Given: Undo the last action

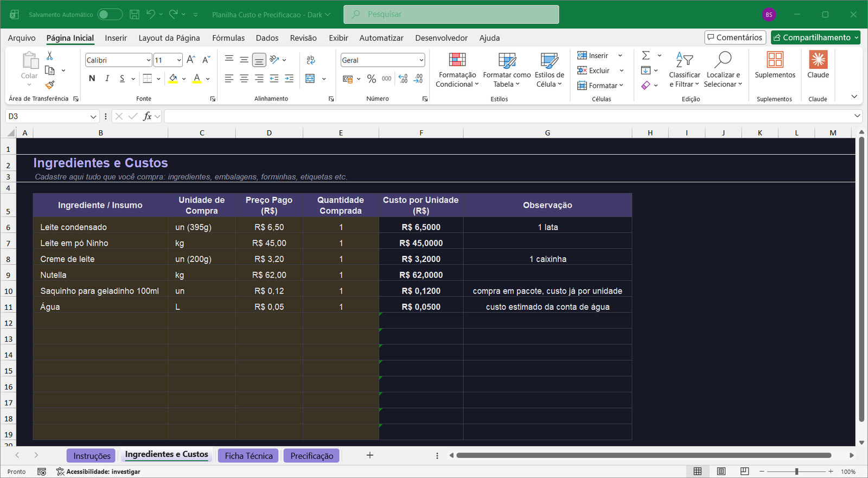Looking at the screenshot, I should 151,14.
